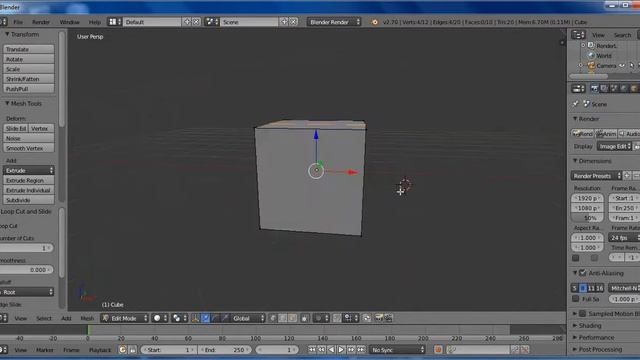Image resolution: width=640 pixels, height=360 pixels.
Task: Open the Window menu
Action: [x=69, y=22]
